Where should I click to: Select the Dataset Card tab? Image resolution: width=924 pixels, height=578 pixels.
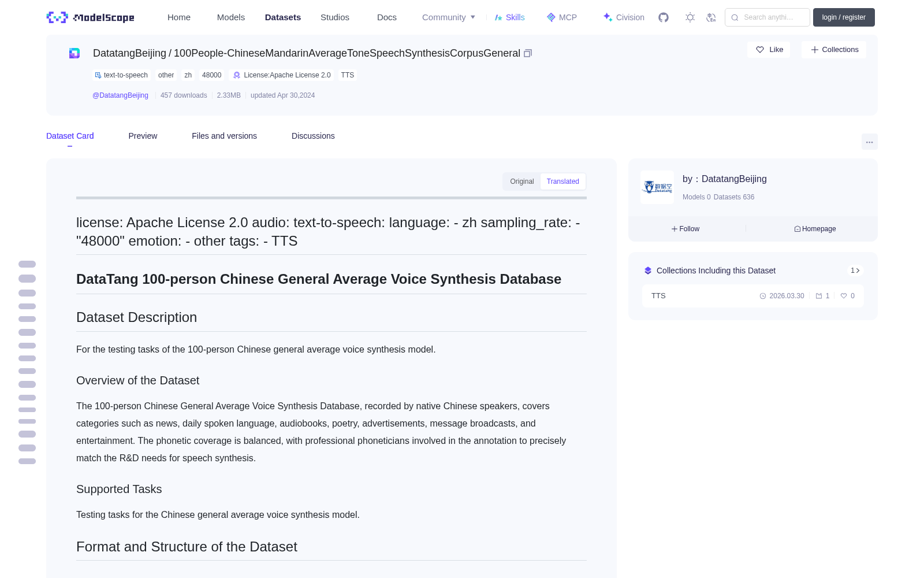[70, 136]
